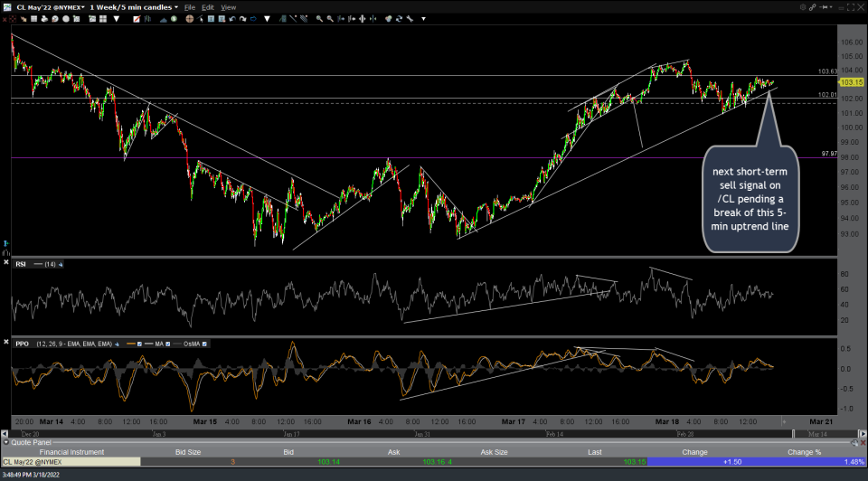Click the annotation note about /CL sell signal
This screenshot has width=868, height=481.
click(x=750, y=199)
